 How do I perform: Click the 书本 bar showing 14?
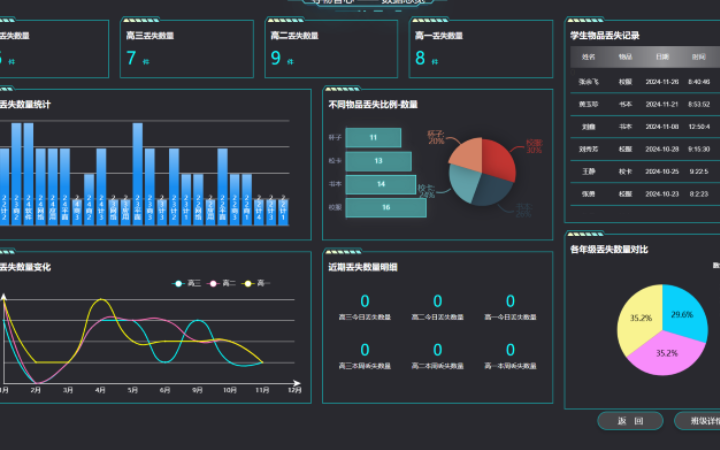[381, 184]
